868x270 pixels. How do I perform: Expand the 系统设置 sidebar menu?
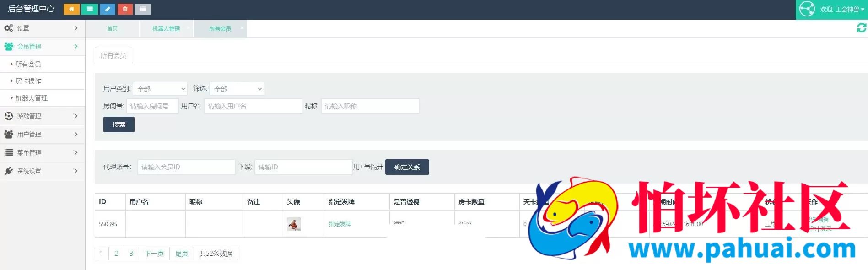click(x=43, y=171)
